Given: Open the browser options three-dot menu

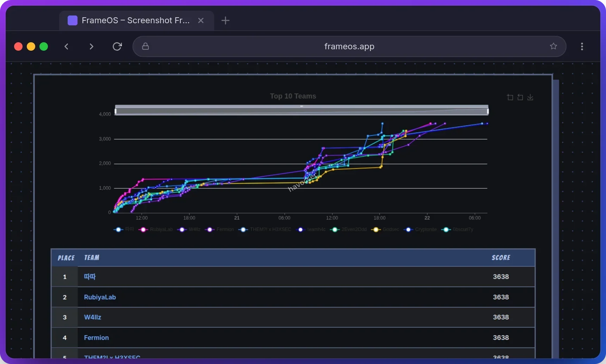Looking at the screenshot, I should (582, 46).
